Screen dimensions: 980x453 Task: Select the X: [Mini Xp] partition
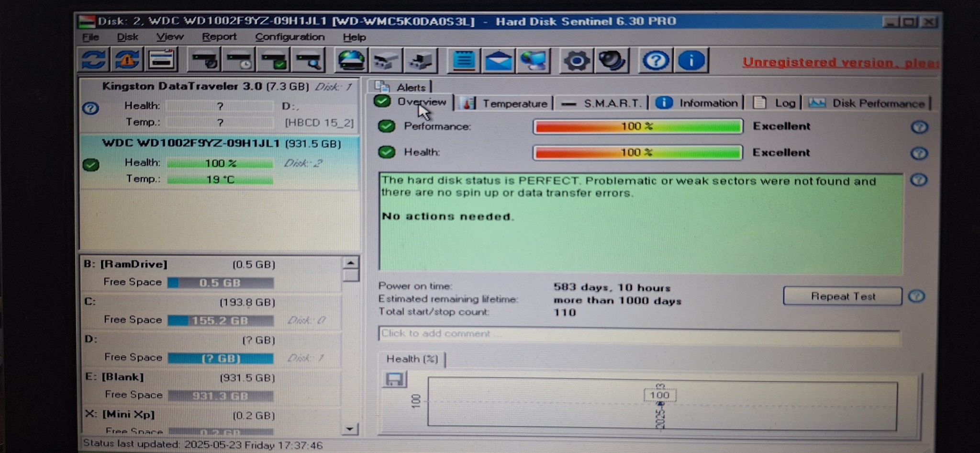211,422
